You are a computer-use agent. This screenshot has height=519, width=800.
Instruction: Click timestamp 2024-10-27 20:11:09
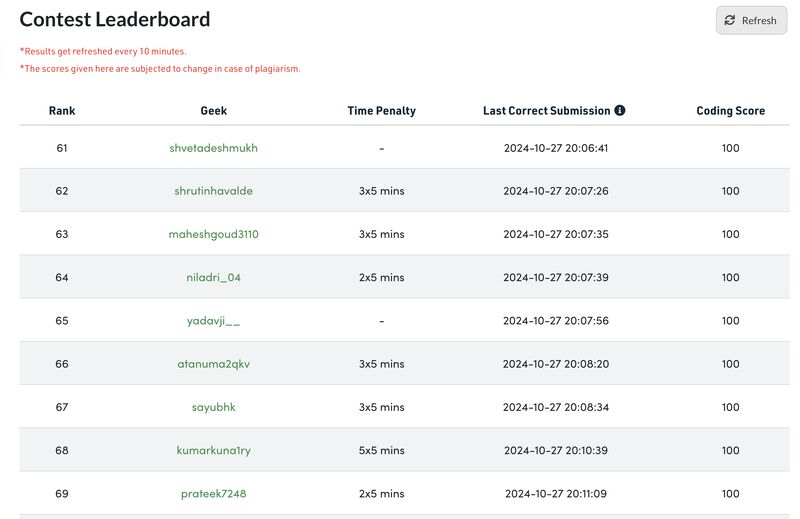coord(556,493)
